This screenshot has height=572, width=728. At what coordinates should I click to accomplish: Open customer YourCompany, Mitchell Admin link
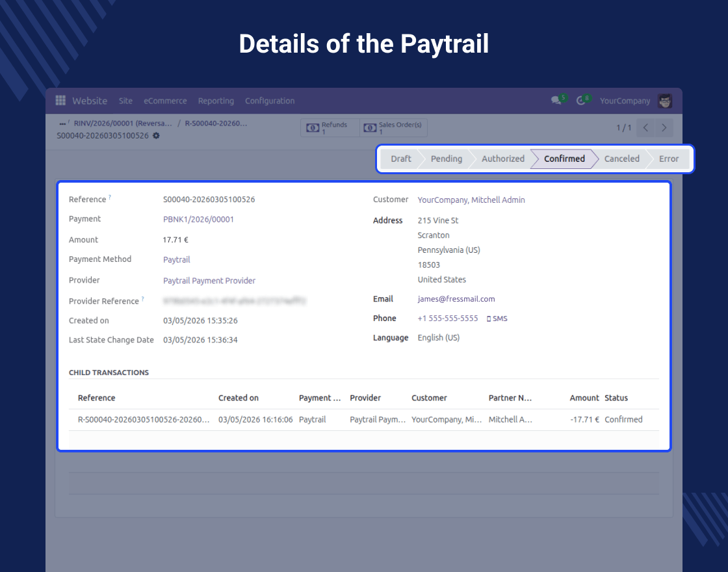(471, 200)
